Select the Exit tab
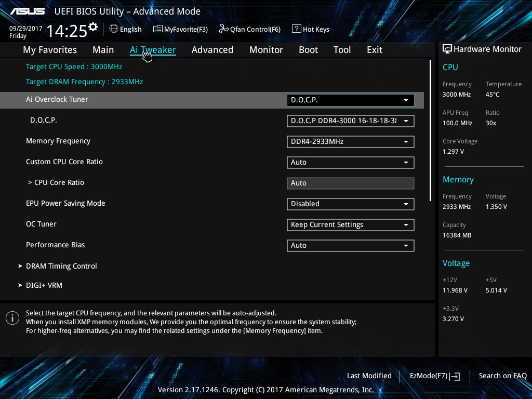This screenshot has width=532, height=399. click(x=375, y=50)
